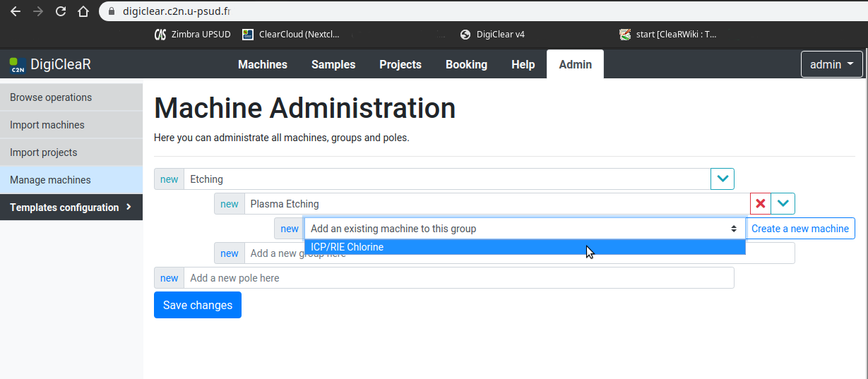Open the admin user dropdown

(x=831, y=64)
